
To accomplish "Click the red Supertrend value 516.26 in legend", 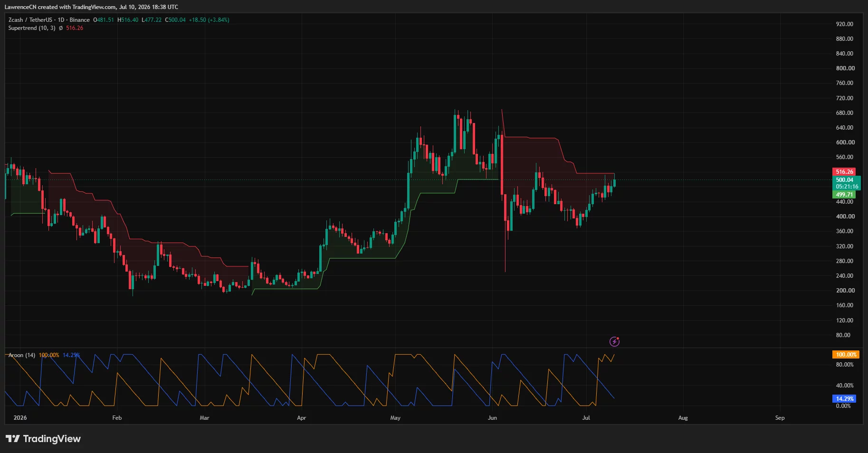I will pyautogui.click(x=75, y=28).
